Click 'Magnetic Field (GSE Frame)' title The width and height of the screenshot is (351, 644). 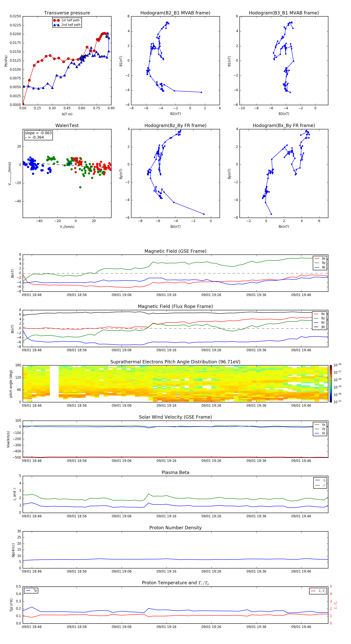tap(175, 251)
